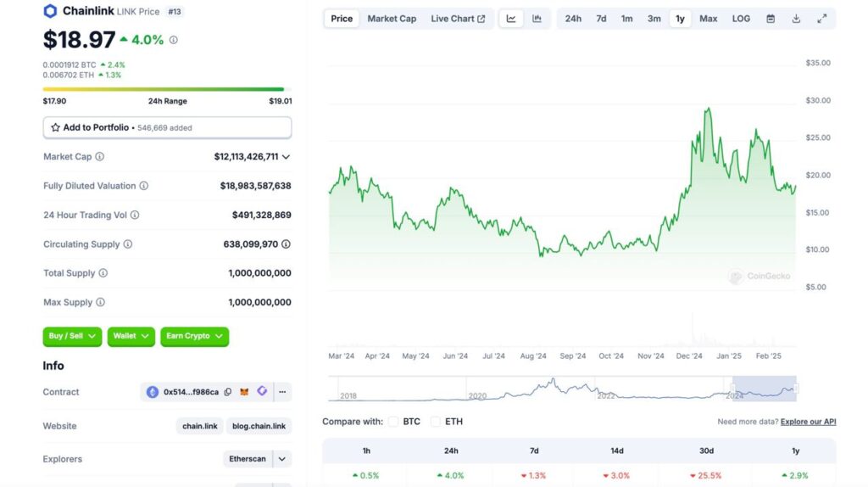Open the Circulating Supply label info icon
This screenshot has width=868, height=487.
(128, 244)
